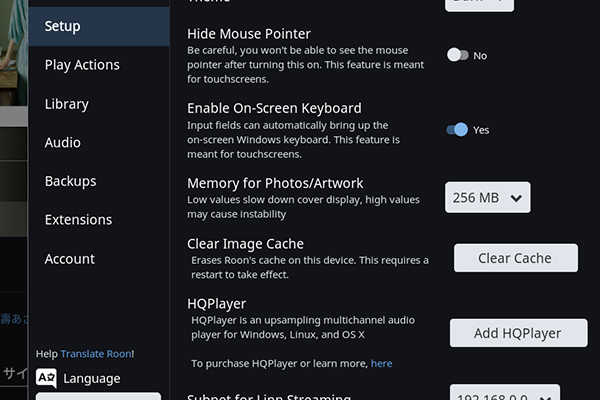Open the language selector below Language label

(x=98, y=396)
